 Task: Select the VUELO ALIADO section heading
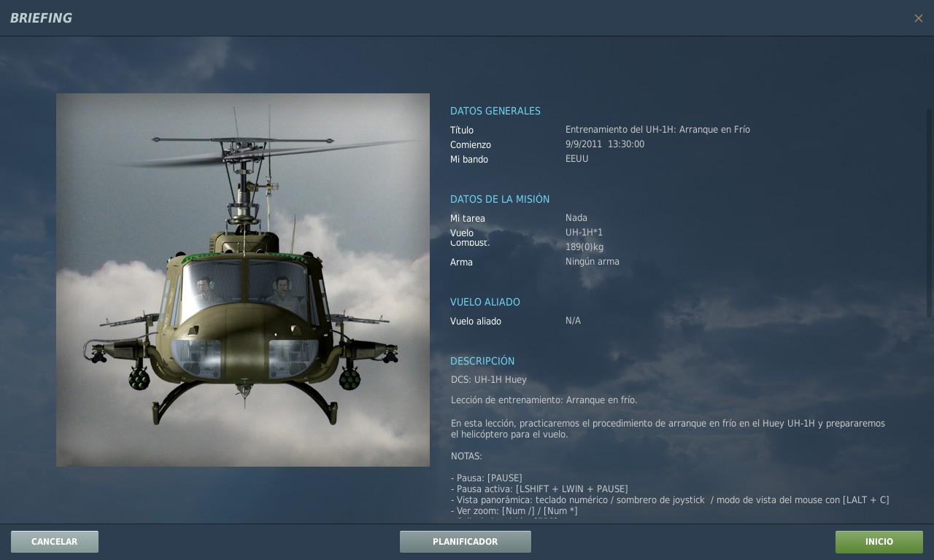point(485,303)
